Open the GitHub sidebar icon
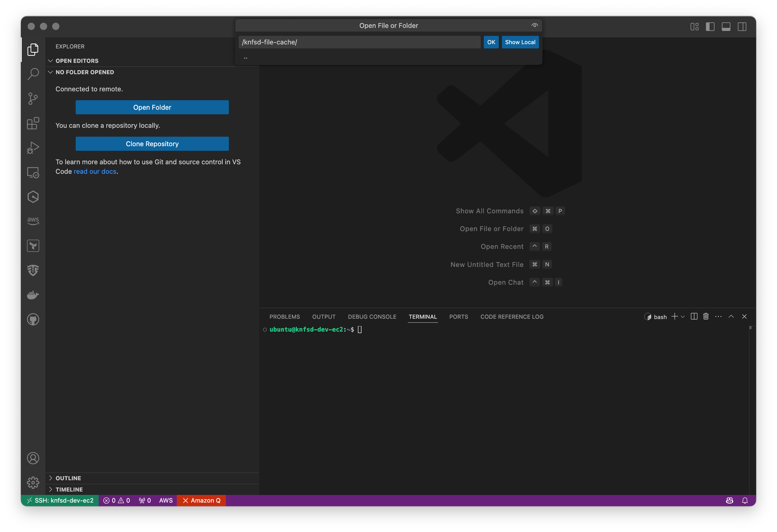The height and width of the screenshot is (532, 777). (33, 319)
